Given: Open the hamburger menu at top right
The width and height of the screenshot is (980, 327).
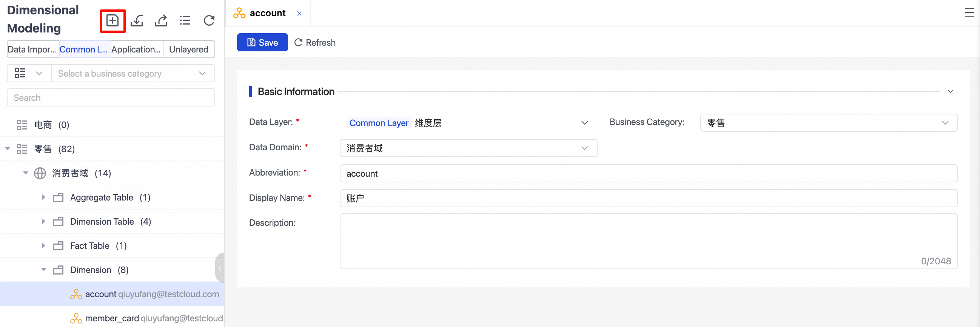Looking at the screenshot, I should [x=969, y=13].
